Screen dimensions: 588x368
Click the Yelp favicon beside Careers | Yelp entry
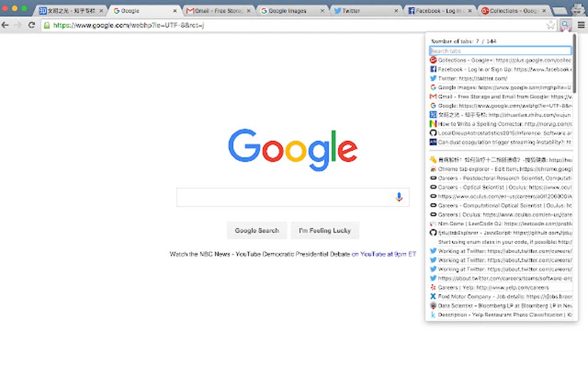point(434,287)
